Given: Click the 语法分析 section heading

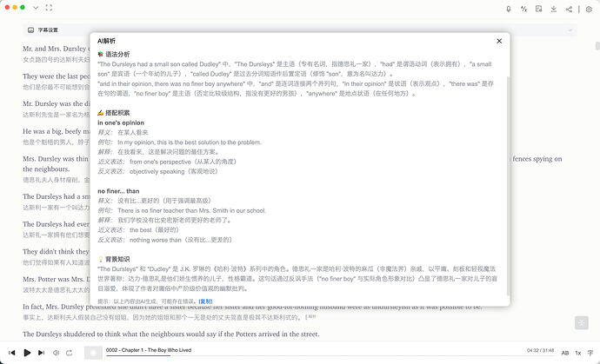Looking at the screenshot, I should point(114,54).
